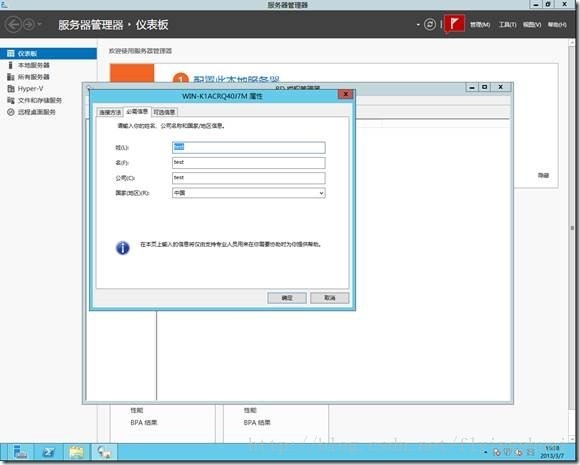Open the 视图(V) menu

coord(532,25)
